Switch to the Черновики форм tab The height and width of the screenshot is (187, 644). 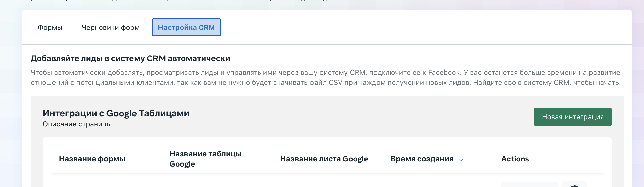[x=111, y=27]
